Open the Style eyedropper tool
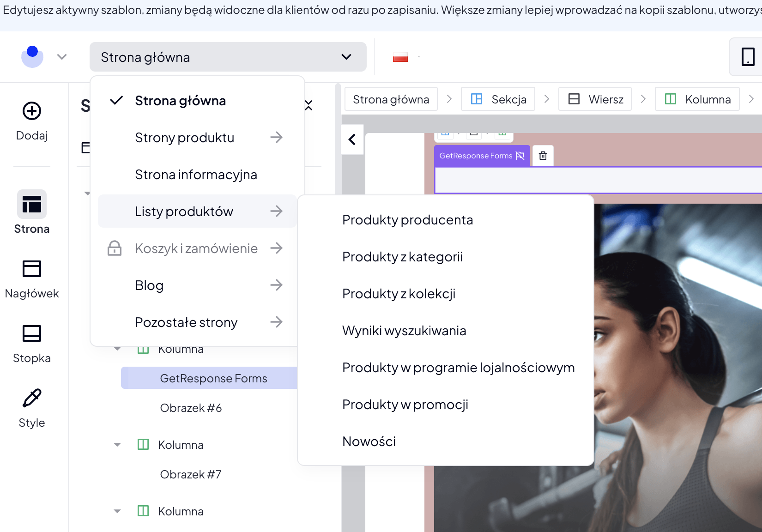 click(32, 398)
